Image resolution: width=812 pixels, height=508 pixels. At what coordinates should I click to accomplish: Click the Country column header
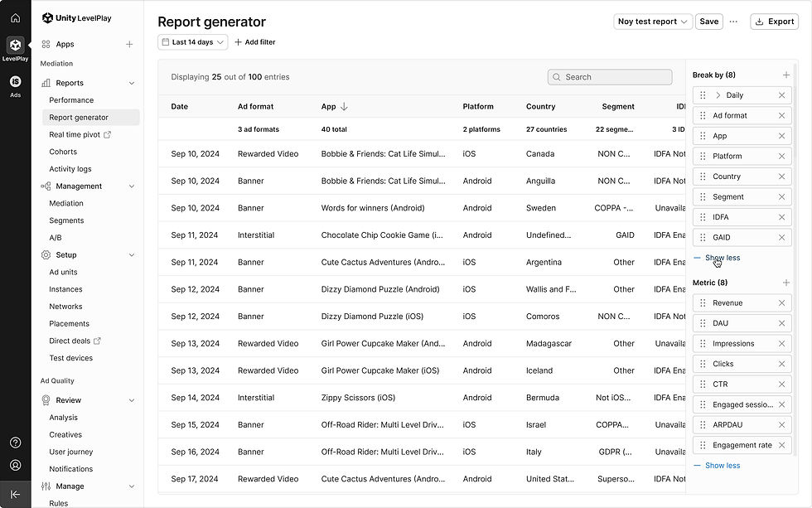540,107
